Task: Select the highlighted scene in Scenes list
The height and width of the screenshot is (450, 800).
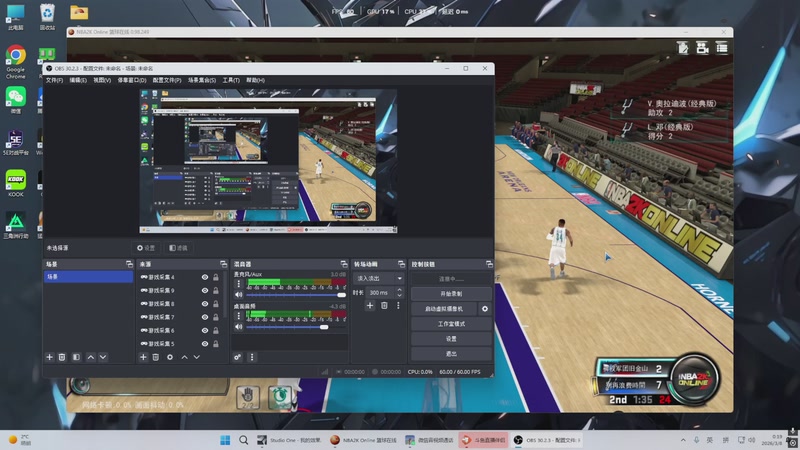Action: [x=89, y=277]
